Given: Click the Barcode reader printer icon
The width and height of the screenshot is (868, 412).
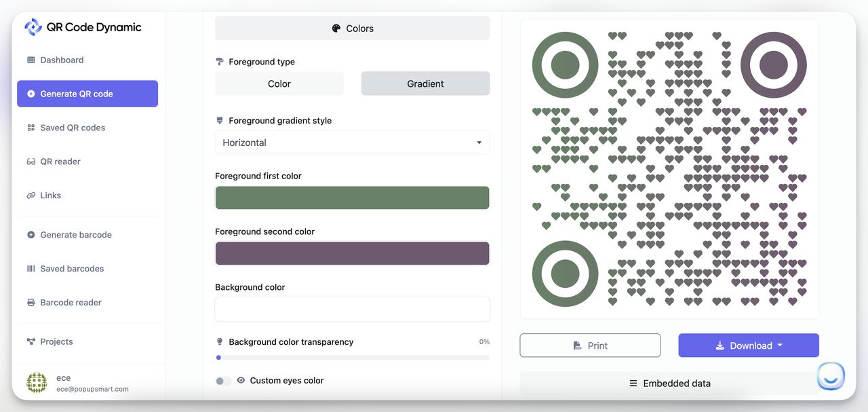Looking at the screenshot, I should pos(31,303).
